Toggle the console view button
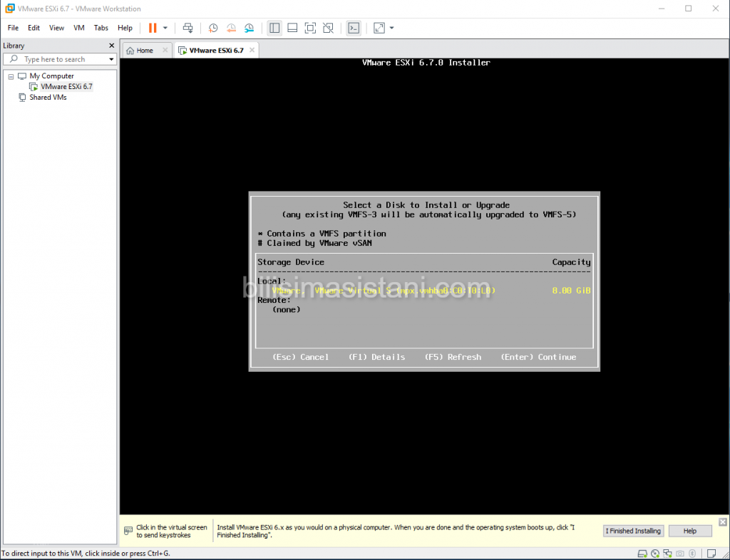Image resolution: width=730 pixels, height=560 pixels. (x=354, y=28)
